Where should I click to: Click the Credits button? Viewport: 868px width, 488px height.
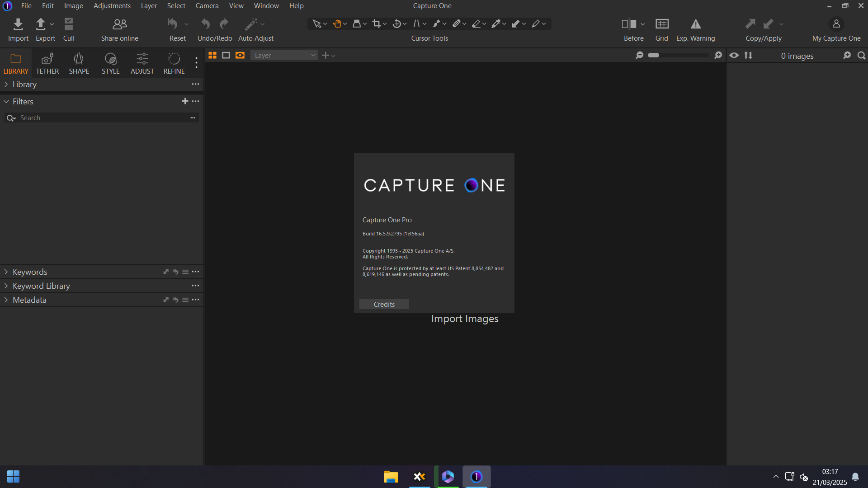click(384, 305)
